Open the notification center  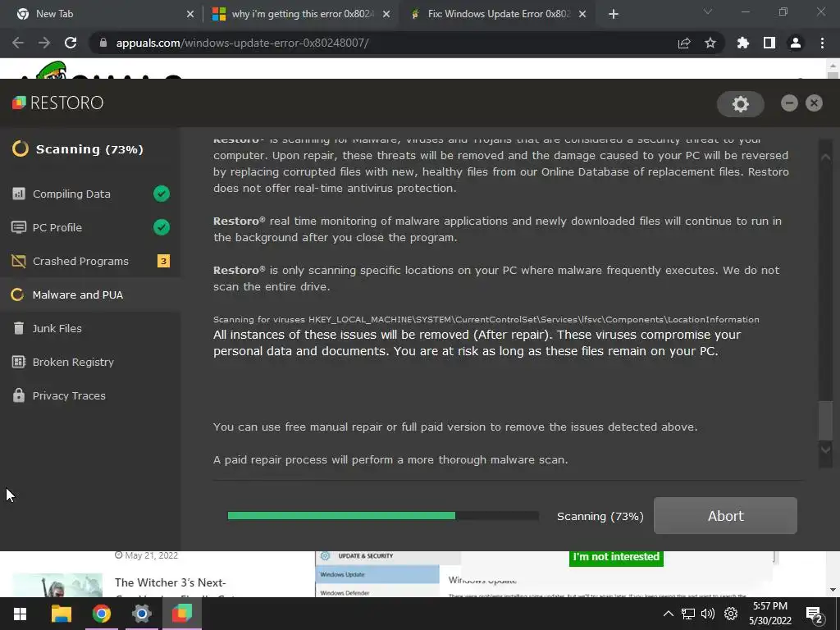815,614
